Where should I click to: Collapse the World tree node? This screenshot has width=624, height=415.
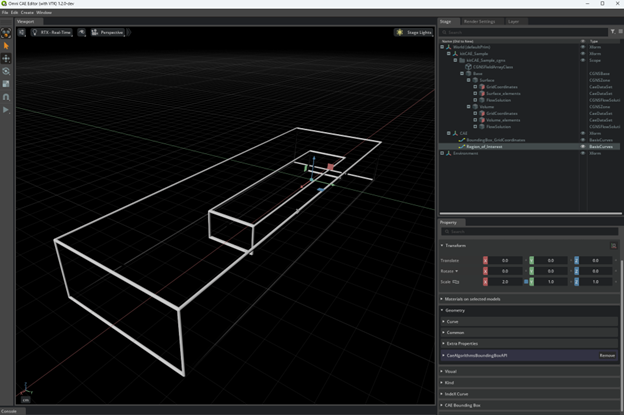pos(442,47)
